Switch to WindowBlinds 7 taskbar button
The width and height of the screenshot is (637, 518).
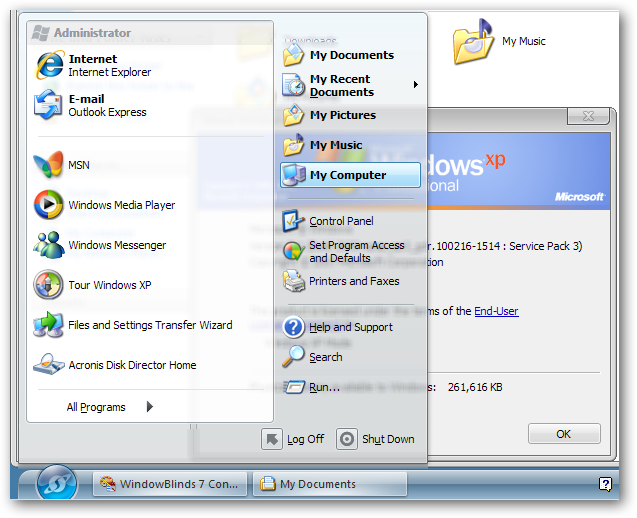169,484
